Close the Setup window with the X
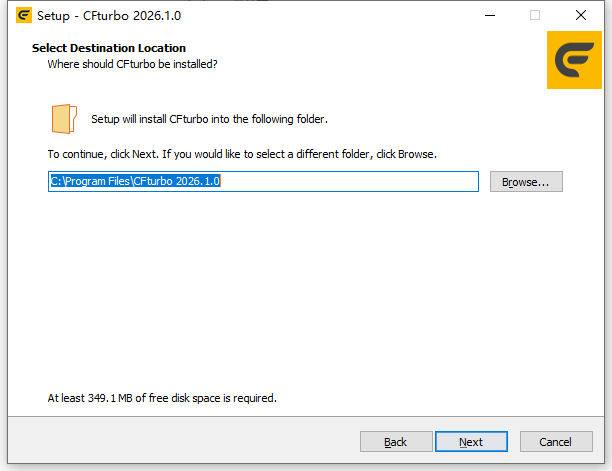 pyautogui.click(x=581, y=15)
